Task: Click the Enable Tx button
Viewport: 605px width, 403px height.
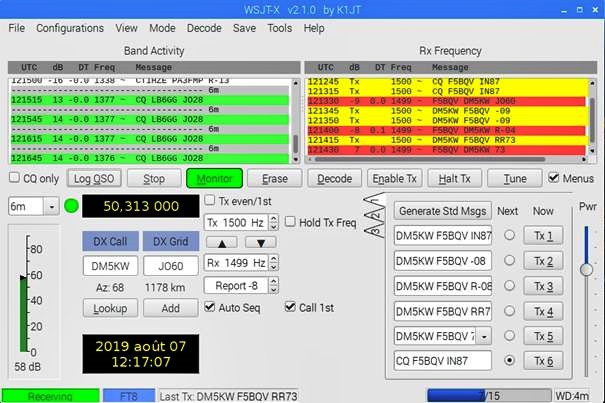Action: pyautogui.click(x=394, y=178)
